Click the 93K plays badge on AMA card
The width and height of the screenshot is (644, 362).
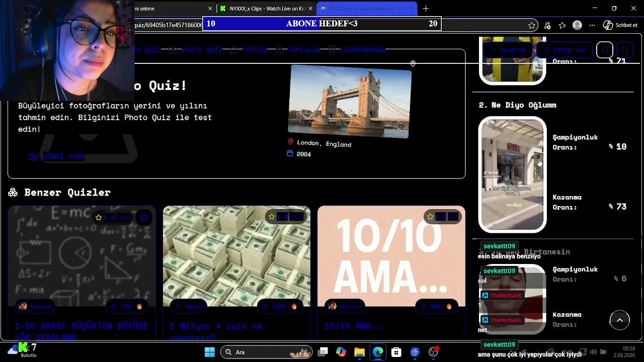[x=436, y=306]
